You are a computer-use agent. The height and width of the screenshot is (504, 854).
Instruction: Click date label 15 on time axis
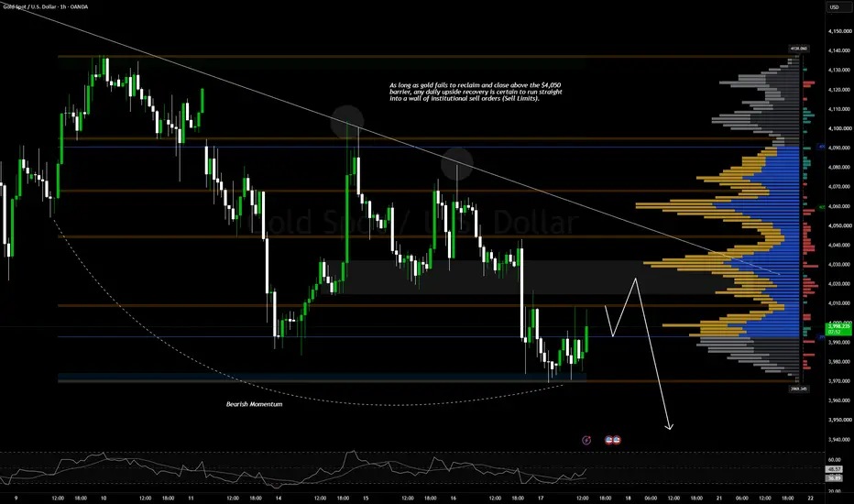pos(366,498)
